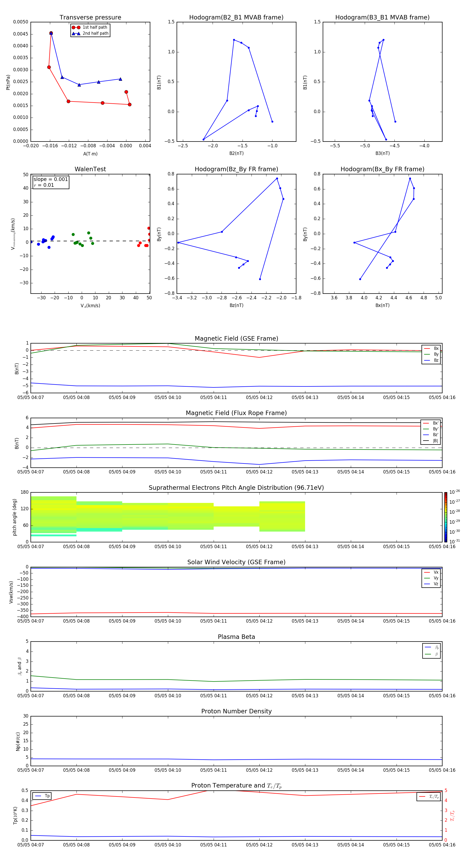Screen dimensions: 473x868
Task: Click "Bz" in the GSE magnetic field legend
Action: [431, 360]
